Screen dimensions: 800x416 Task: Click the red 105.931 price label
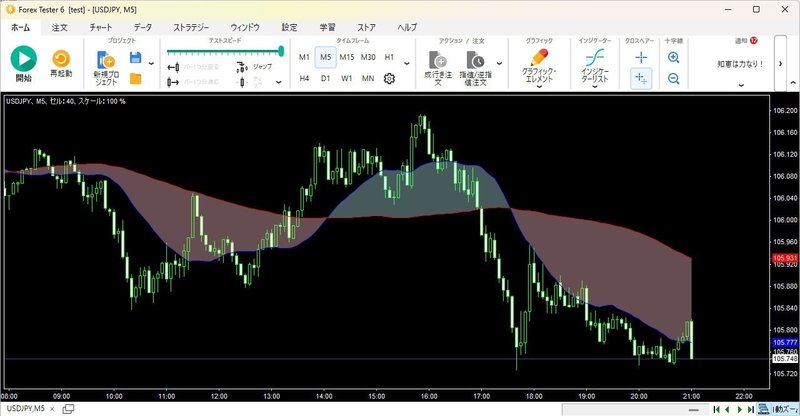[785, 258]
